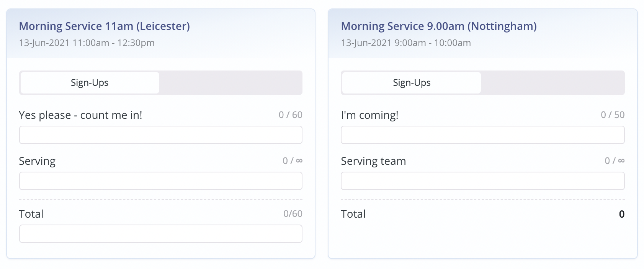Click the 'Yes please - count me in!' progress bar

pyautogui.click(x=161, y=135)
